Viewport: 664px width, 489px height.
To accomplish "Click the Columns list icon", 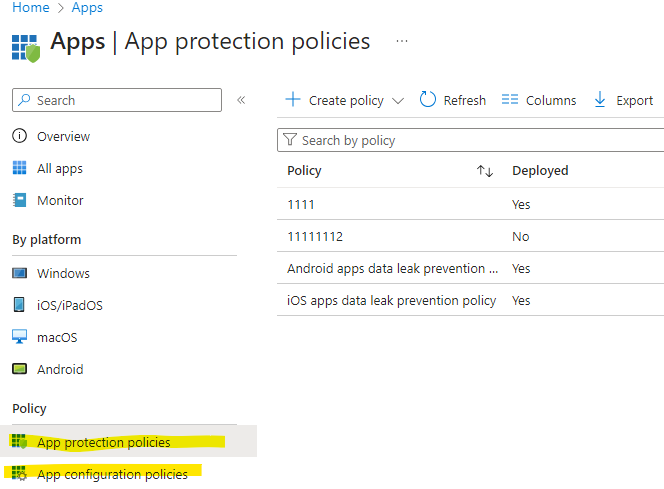I will pyautogui.click(x=510, y=99).
